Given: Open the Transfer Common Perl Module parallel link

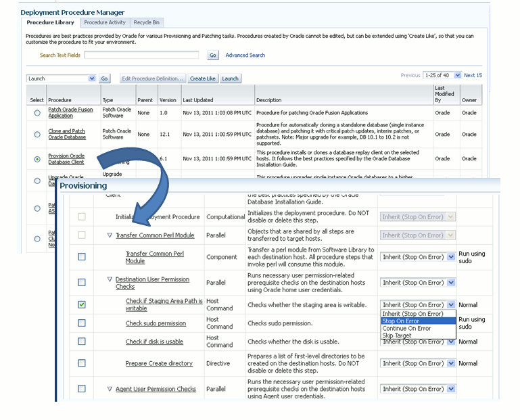Looking at the screenshot, I should [155, 235].
